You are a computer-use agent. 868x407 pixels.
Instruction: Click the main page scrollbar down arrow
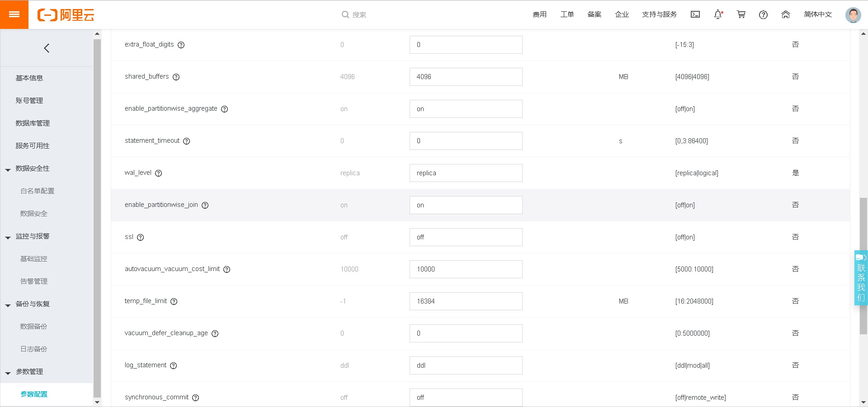(x=863, y=402)
